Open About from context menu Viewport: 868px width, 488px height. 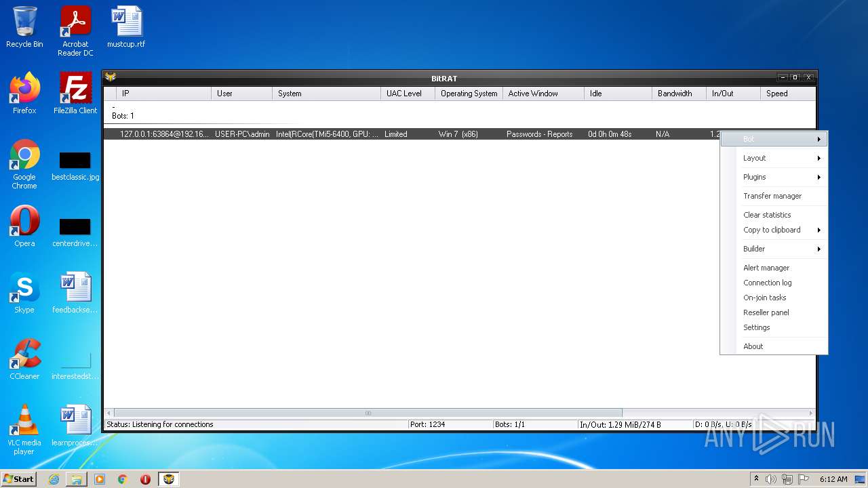[774, 346]
